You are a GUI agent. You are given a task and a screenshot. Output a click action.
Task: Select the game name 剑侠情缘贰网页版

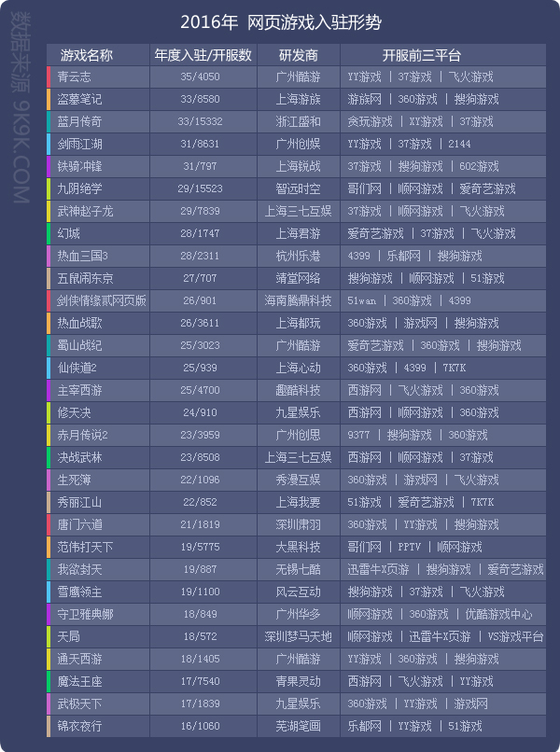point(101,300)
